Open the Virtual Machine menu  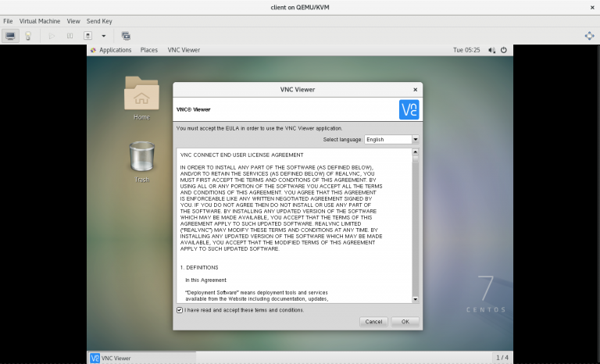coord(40,21)
